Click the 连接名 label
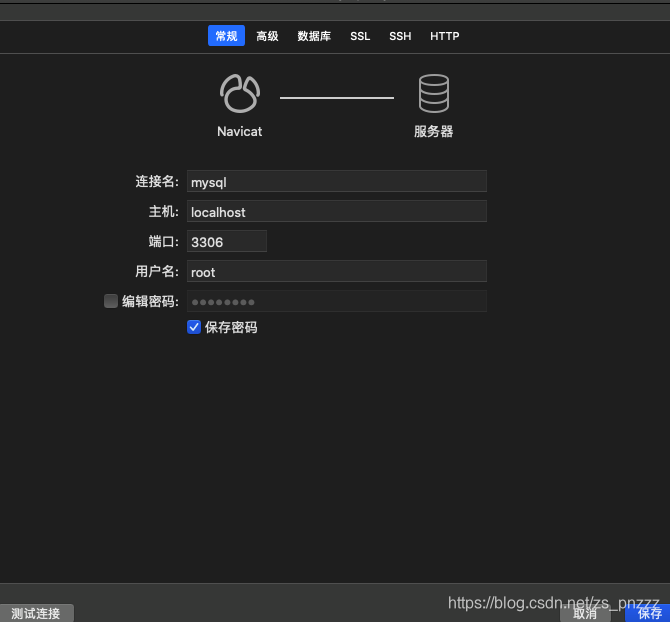This screenshot has height=622, width=670. [x=157, y=181]
